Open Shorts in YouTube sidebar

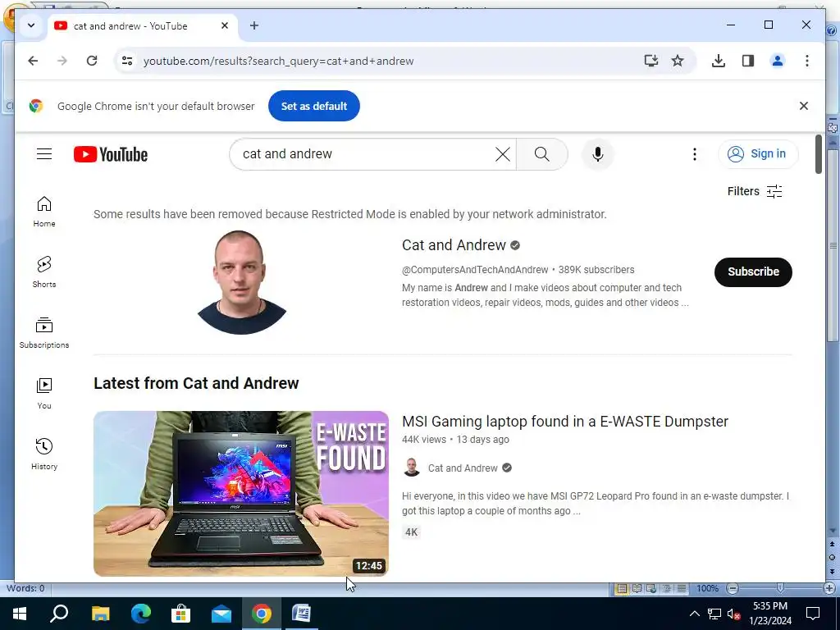coord(44,272)
